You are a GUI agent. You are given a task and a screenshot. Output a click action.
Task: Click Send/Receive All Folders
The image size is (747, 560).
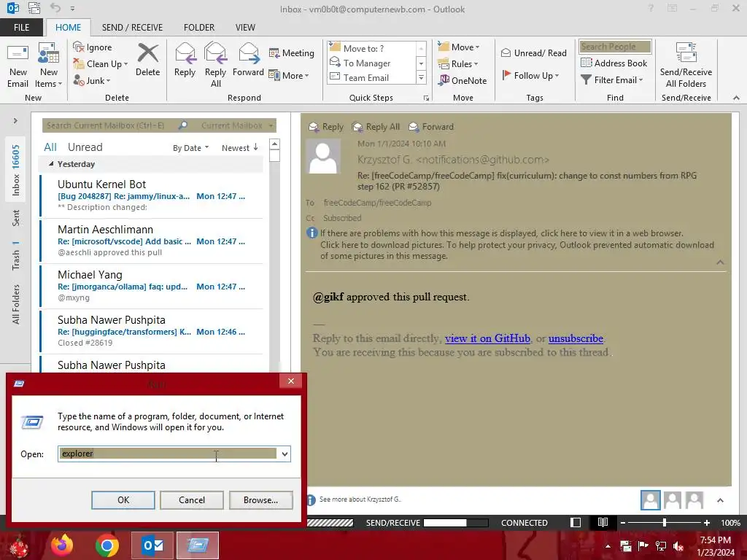686,66
